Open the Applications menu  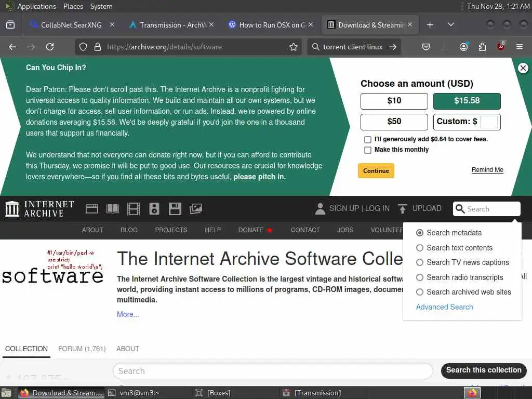point(37,6)
